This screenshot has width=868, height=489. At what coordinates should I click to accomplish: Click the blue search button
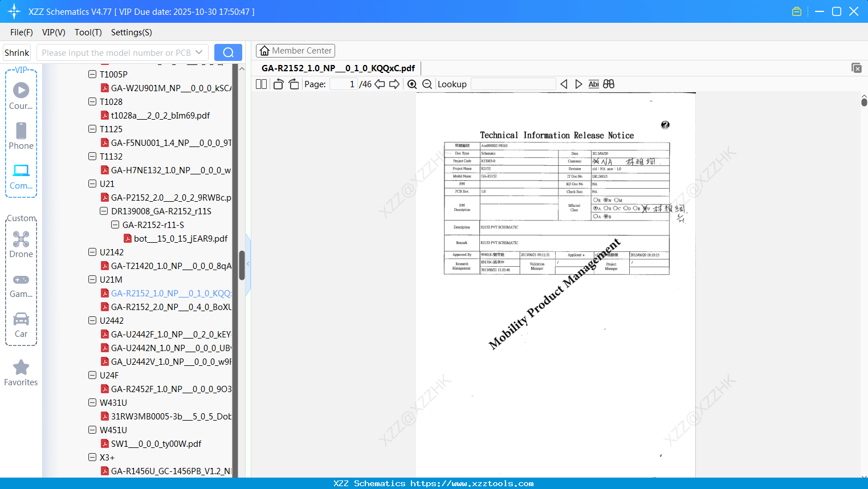point(228,52)
